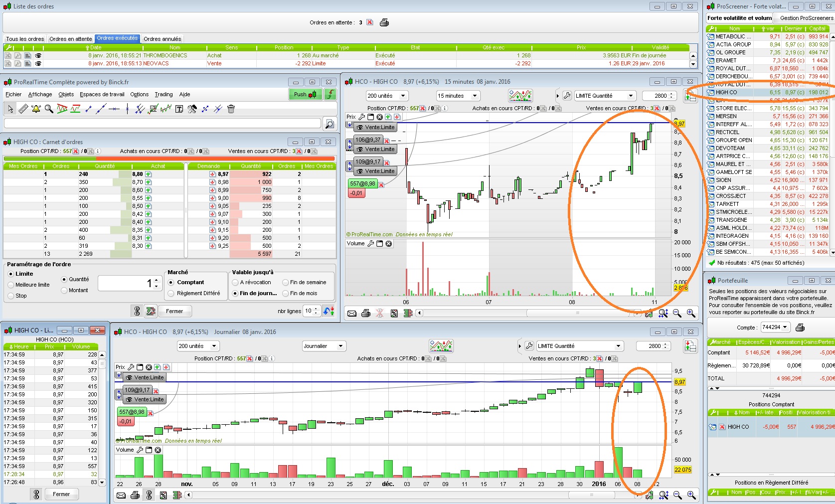
Task: Open the Fichier menu
Action: (13, 94)
